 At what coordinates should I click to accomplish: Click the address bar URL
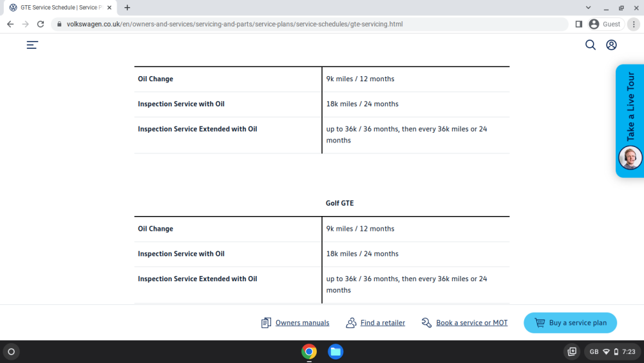[234, 25]
